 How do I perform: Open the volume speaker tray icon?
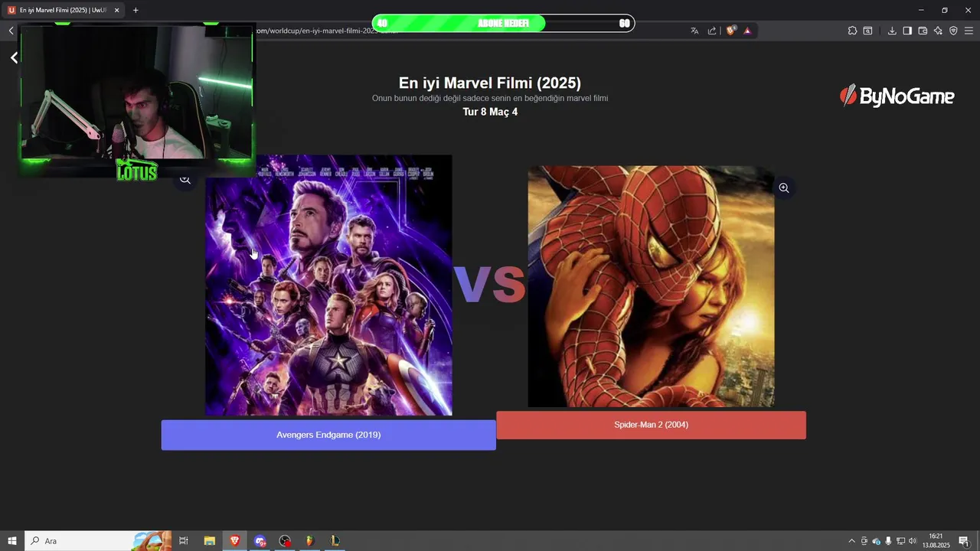coord(913,541)
